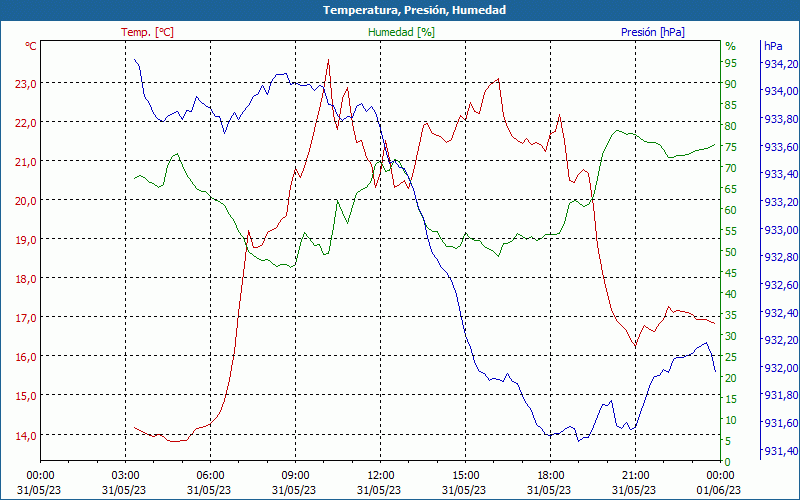This screenshot has height=500, width=800.
Task: Click the '931,80' pressure axis value
Action: click(780, 395)
